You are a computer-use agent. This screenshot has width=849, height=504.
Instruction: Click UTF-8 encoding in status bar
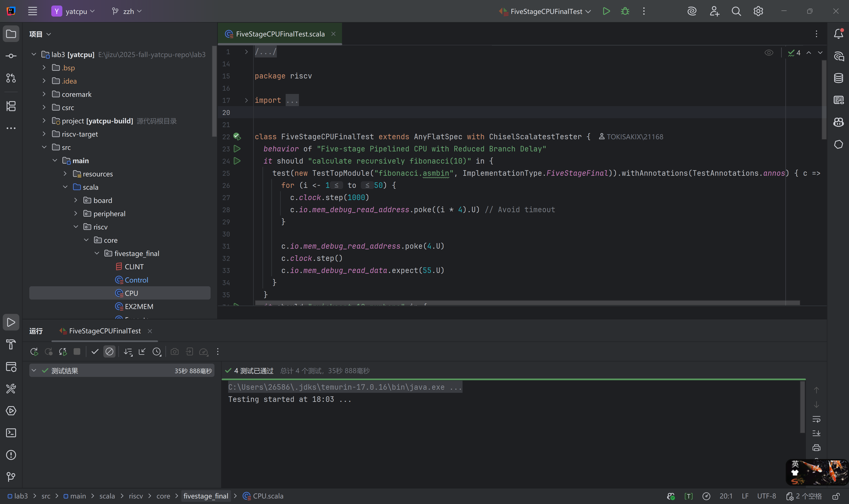(767, 496)
